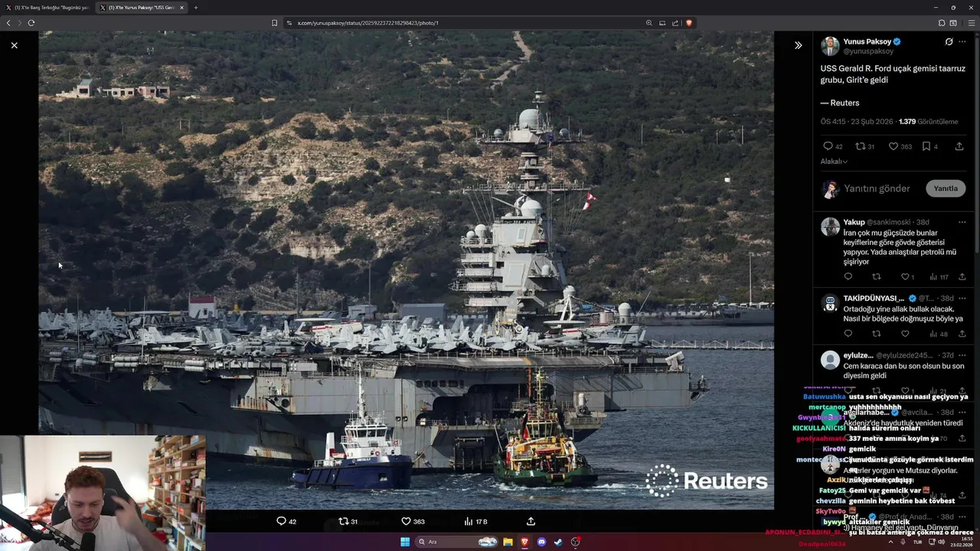Click taskbar search box Ara
This screenshot has height=551, width=980.
pos(456,542)
